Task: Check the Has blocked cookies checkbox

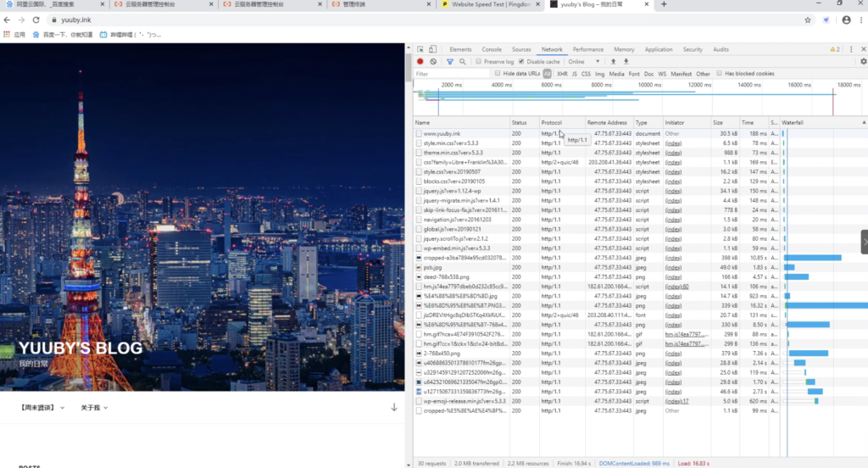Action: pos(719,73)
